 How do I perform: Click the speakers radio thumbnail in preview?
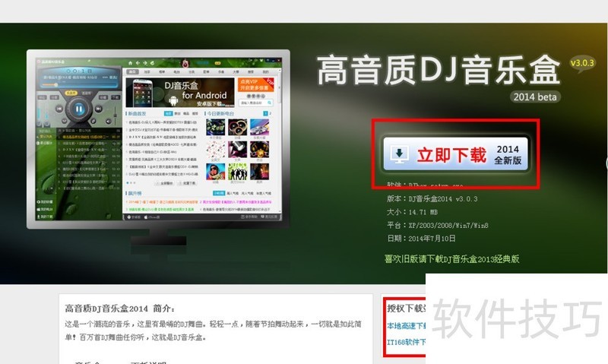pos(237,128)
